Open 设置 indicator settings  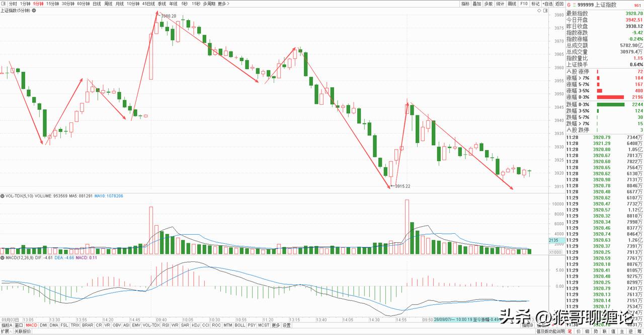(286, 325)
